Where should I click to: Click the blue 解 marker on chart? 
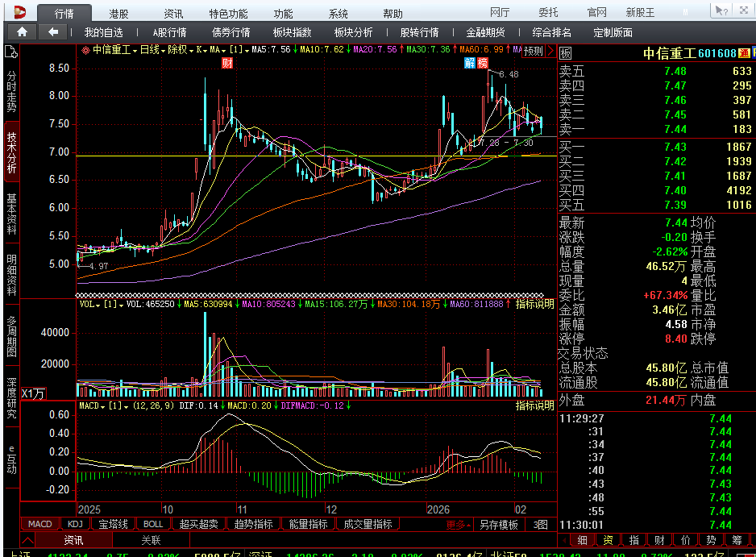tap(470, 63)
